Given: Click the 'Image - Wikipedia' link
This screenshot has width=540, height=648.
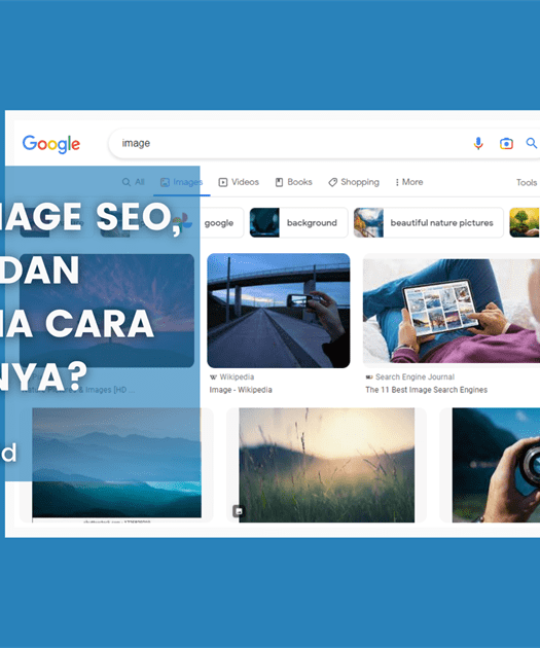Looking at the screenshot, I should pyautogui.click(x=240, y=390).
